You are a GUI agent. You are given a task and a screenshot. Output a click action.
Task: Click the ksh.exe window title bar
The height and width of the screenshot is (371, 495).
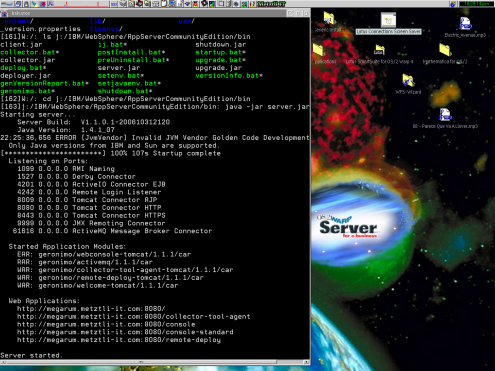point(147,13)
